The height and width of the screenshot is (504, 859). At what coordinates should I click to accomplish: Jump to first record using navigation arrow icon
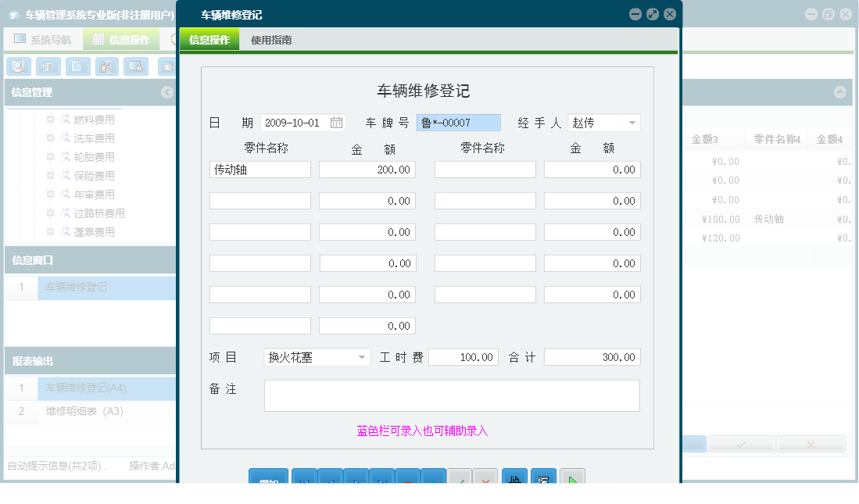coord(305,478)
